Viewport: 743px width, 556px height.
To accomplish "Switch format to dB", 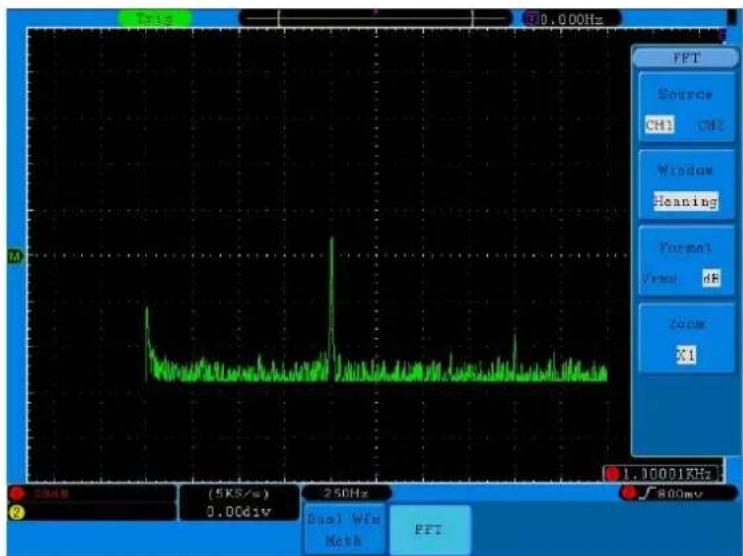I will click(711, 278).
